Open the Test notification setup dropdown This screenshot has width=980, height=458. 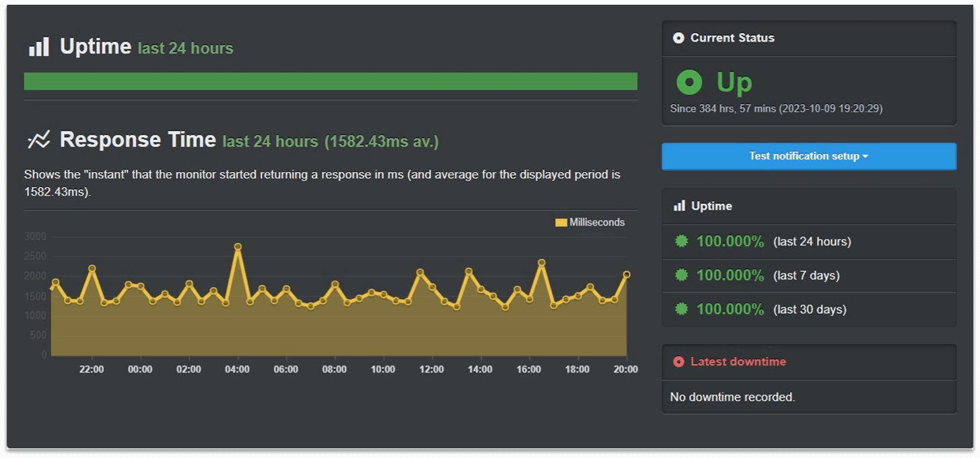(808, 156)
